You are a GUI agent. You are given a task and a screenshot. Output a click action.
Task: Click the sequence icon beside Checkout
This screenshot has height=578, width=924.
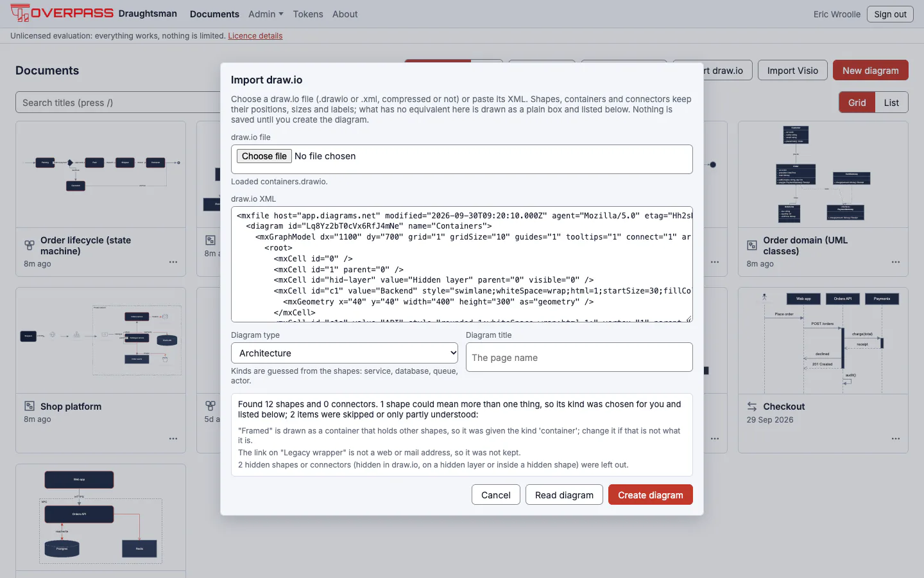[752, 407]
